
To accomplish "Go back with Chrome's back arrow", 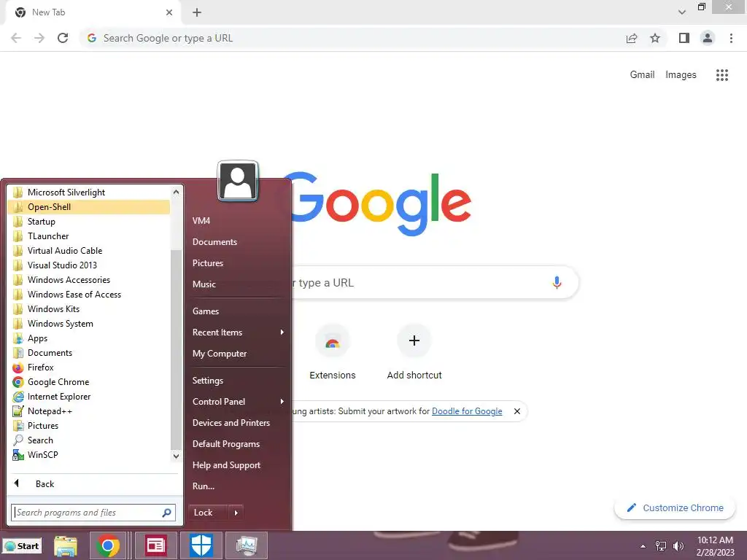I will point(16,38).
